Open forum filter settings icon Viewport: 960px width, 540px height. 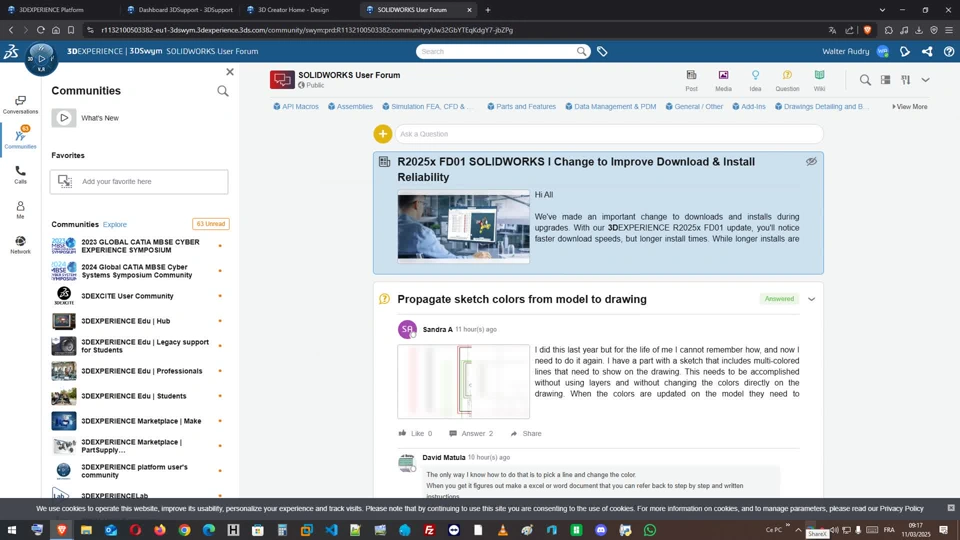tap(906, 80)
